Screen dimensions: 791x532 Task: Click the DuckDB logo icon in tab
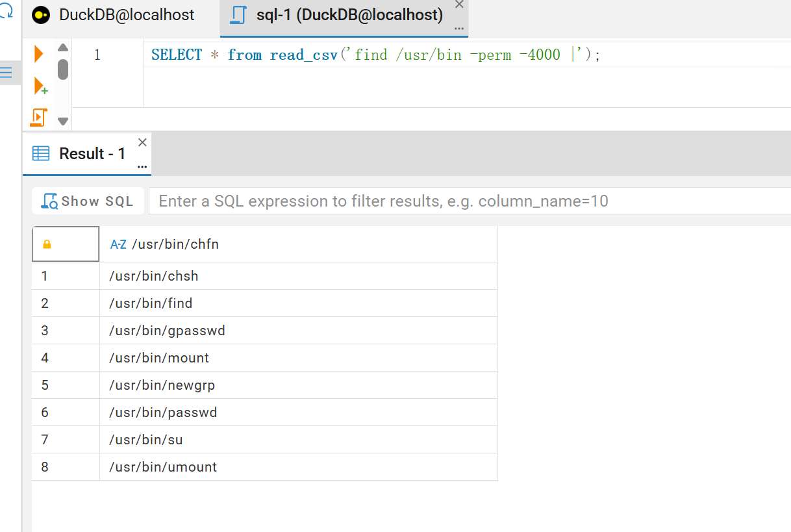pyautogui.click(x=41, y=16)
